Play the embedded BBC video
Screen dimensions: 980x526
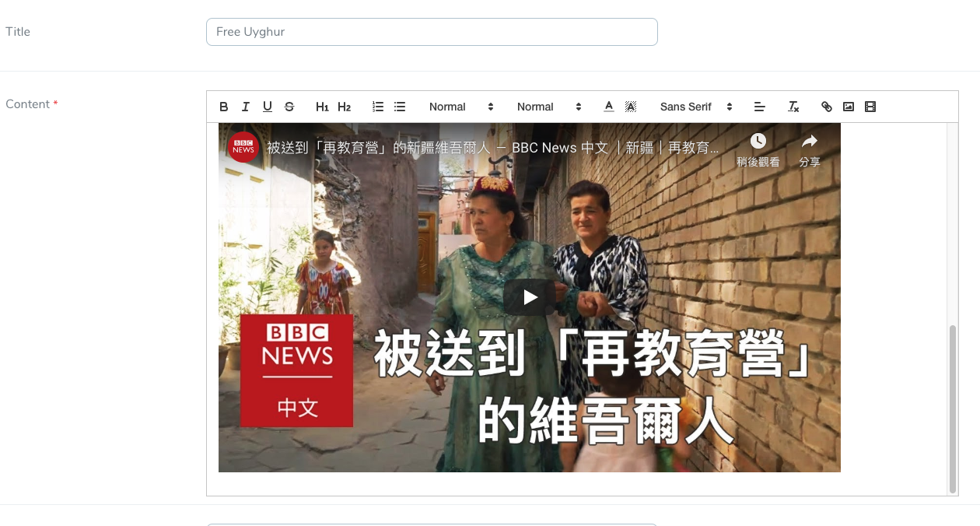tap(530, 297)
